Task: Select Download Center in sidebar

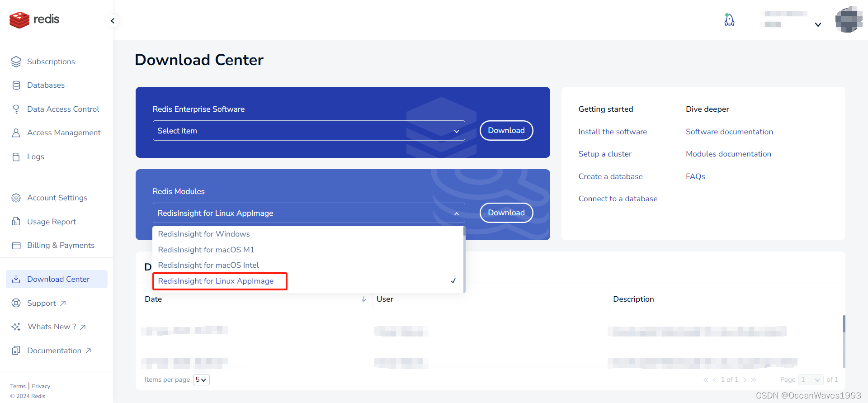Action: pos(57,279)
